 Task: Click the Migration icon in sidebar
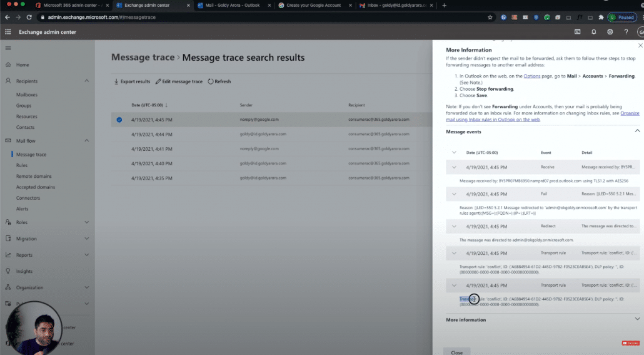pos(8,239)
